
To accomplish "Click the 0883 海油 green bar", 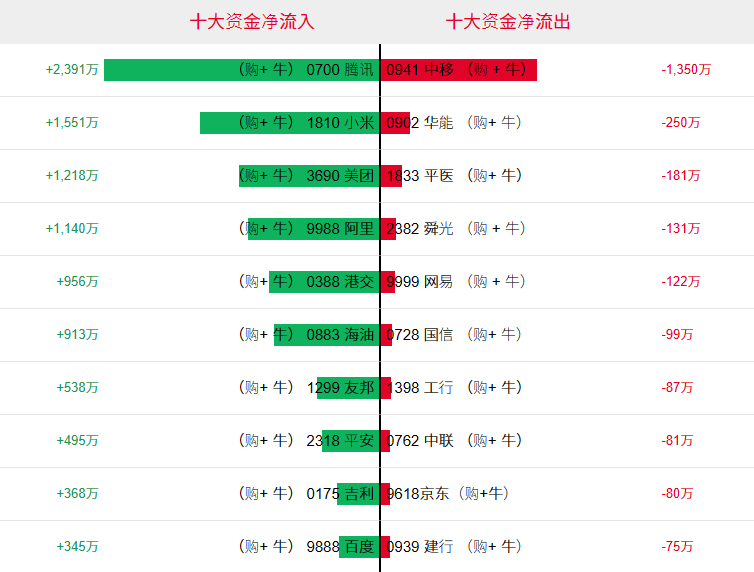I will click(327, 335).
